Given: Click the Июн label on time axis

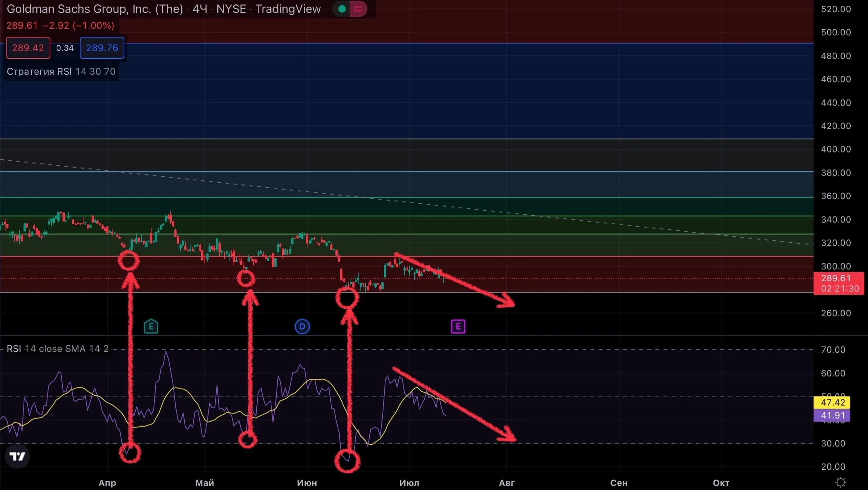Looking at the screenshot, I should pos(307,483).
